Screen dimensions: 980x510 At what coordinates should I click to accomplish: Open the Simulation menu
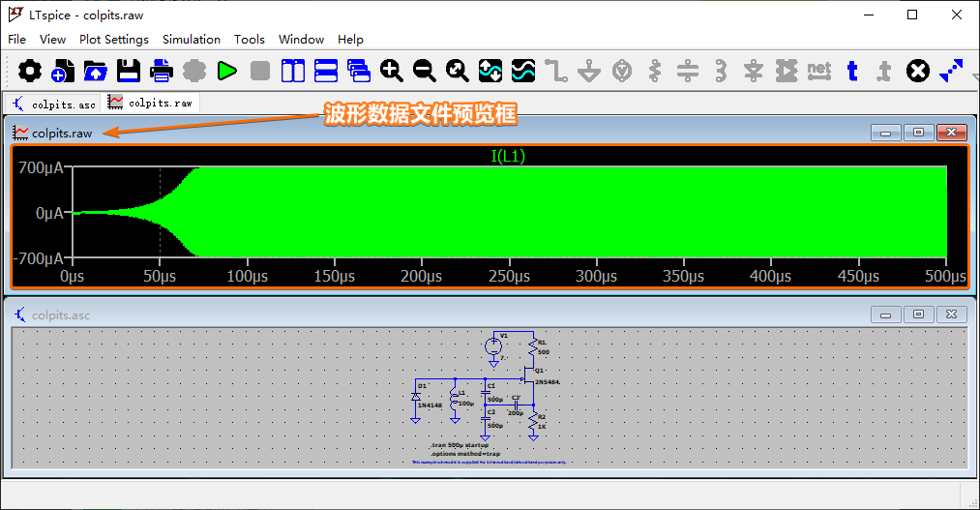192,40
